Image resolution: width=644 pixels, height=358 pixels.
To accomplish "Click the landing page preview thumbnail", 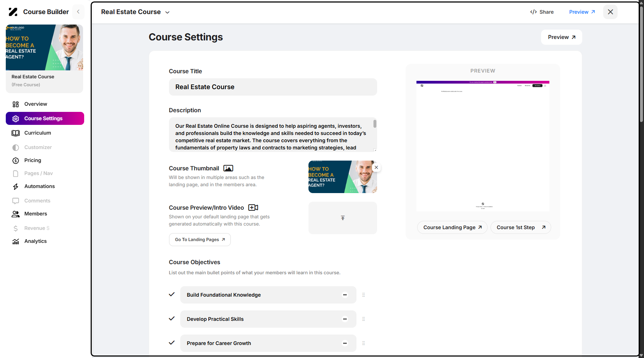I will coord(483,146).
